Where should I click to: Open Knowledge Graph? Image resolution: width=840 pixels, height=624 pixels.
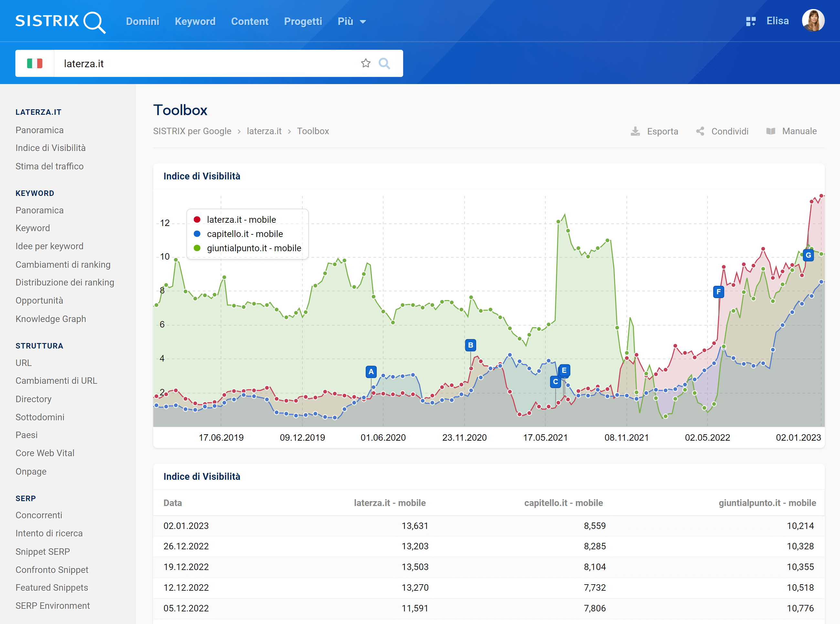pyautogui.click(x=51, y=319)
